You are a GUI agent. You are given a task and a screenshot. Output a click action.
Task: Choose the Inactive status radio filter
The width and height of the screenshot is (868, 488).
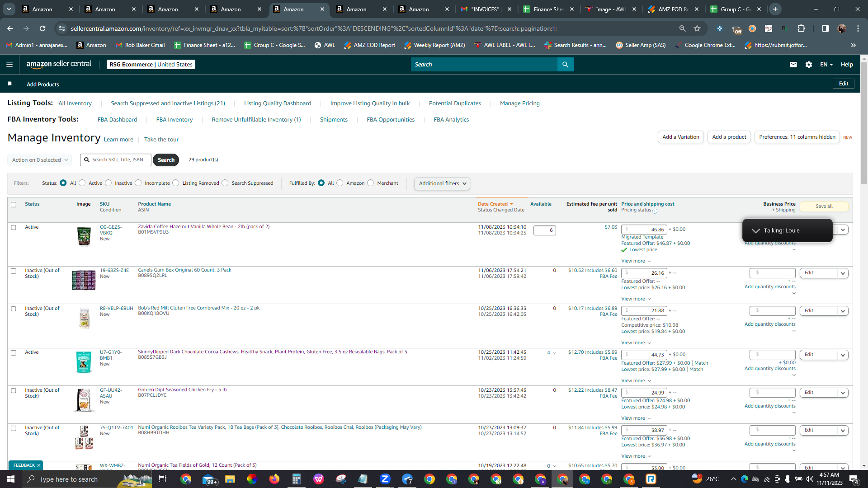pyautogui.click(x=108, y=183)
